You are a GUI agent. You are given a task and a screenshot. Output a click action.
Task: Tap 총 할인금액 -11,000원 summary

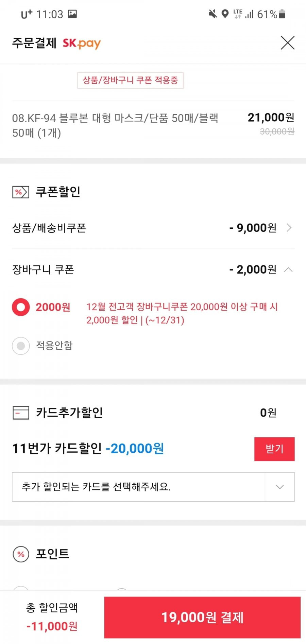pyautogui.click(x=52, y=617)
